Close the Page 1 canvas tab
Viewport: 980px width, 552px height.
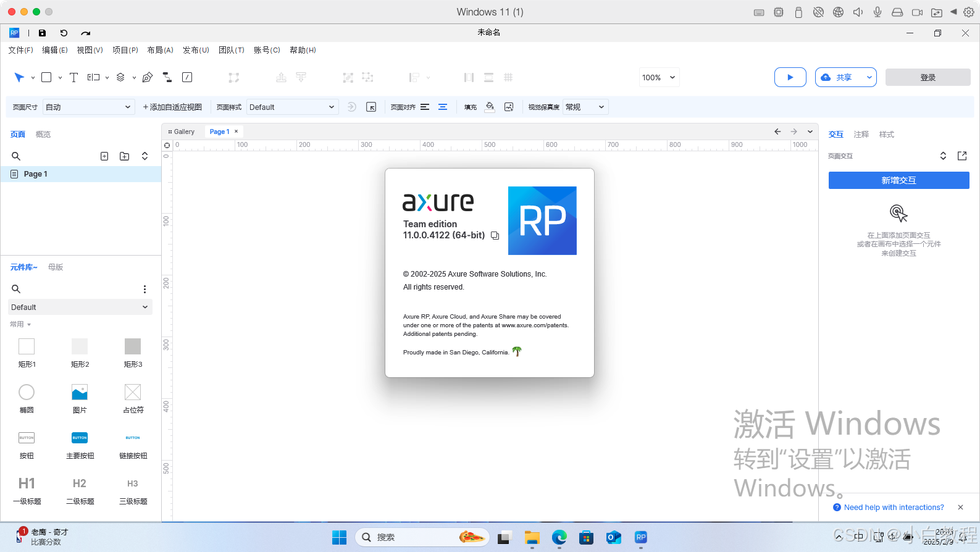236,132
